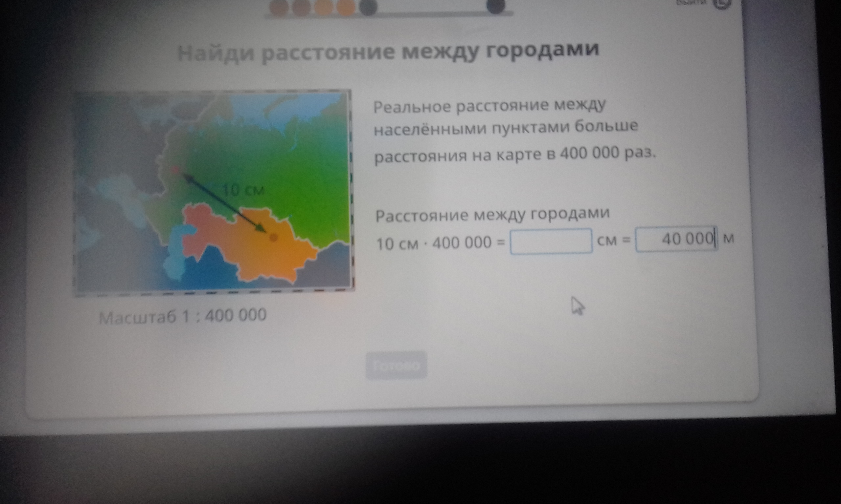Image resolution: width=841 pixels, height=504 pixels.
Task: Click the red city dot on the map
Action: (x=175, y=170)
